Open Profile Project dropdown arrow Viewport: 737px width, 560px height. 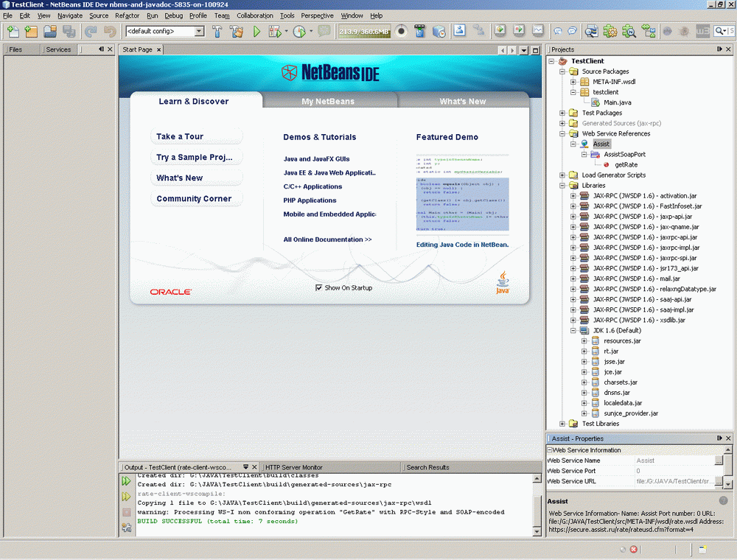pos(311,32)
